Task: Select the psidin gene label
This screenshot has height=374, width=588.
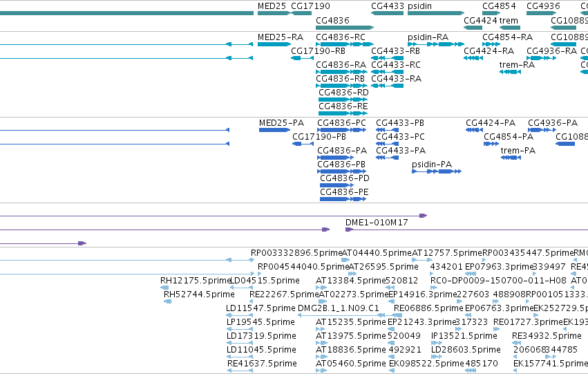Action: 419,6
